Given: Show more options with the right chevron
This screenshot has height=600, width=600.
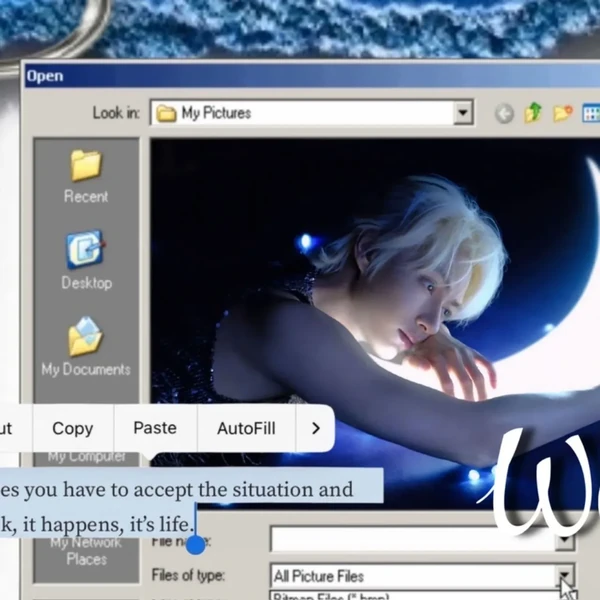Looking at the screenshot, I should click(x=316, y=428).
